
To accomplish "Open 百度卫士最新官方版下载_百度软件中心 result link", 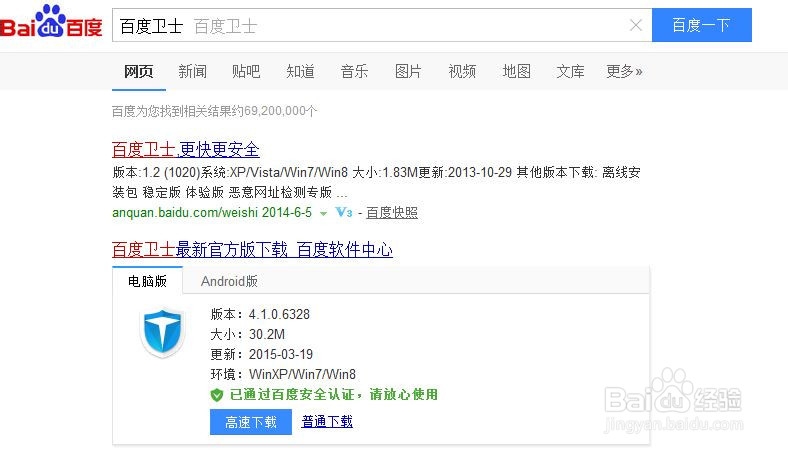I will pyautogui.click(x=252, y=249).
